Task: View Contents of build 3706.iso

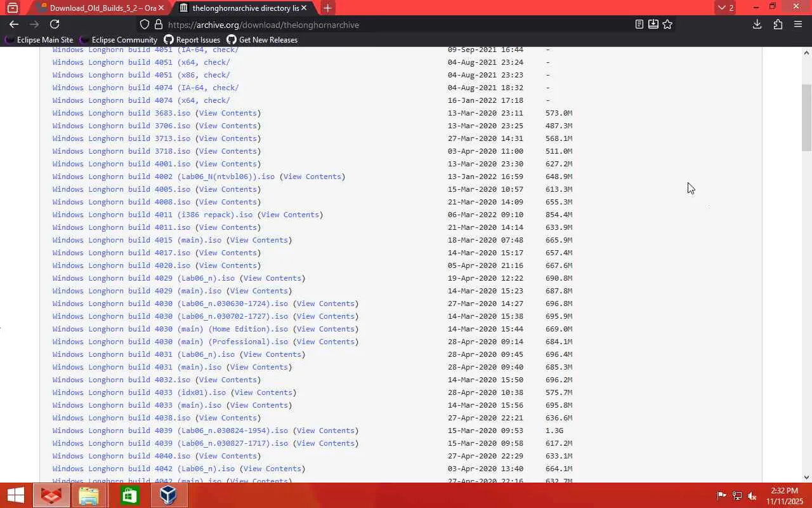Action: click(228, 126)
